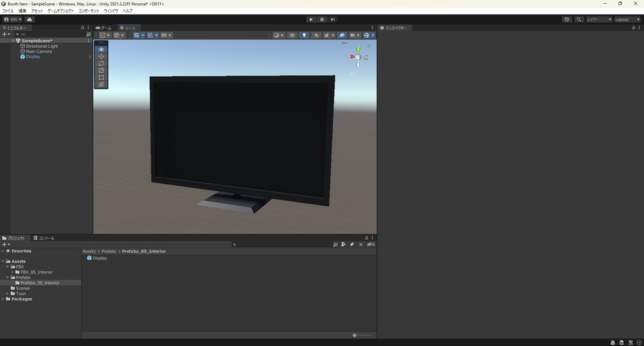The image size is (644, 346).
Task: Open the アセット menu
Action: coord(37,11)
